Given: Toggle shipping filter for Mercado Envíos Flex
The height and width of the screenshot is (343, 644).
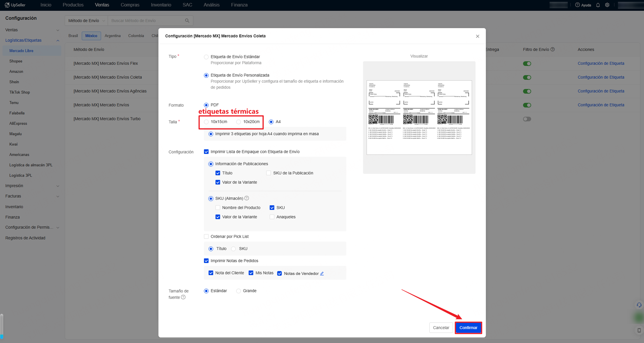Looking at the screenshot, I should click(527, 64).
